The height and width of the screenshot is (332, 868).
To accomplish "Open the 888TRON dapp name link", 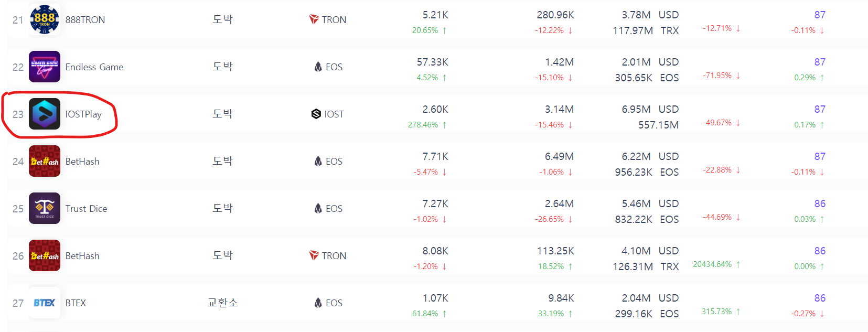I will 85,19.
